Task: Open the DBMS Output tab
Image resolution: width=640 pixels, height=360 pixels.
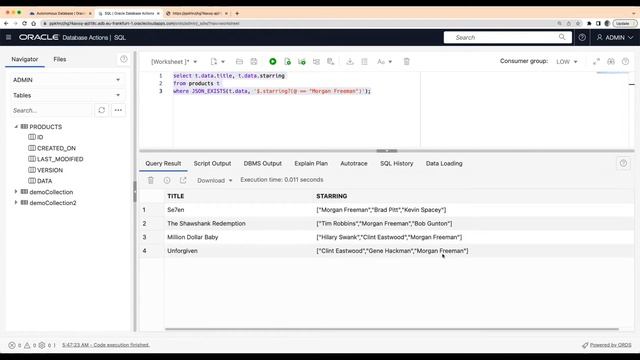Action: point(262,163)
